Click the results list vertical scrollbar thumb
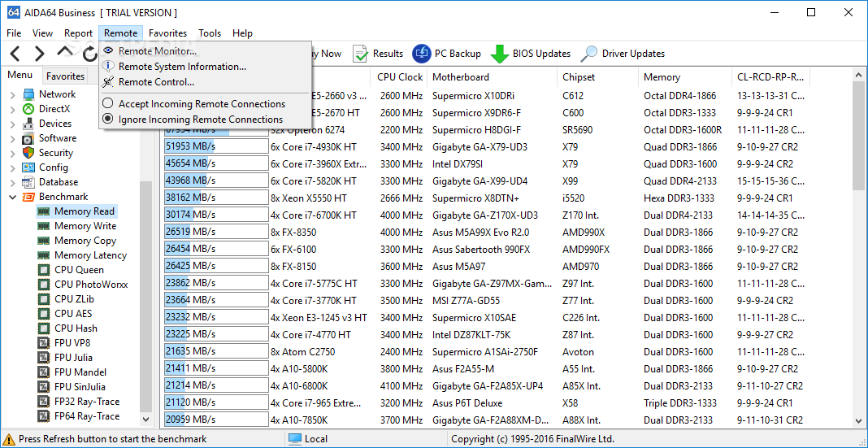The height and width of the screenshot is (448, 868). click(858, 137)
